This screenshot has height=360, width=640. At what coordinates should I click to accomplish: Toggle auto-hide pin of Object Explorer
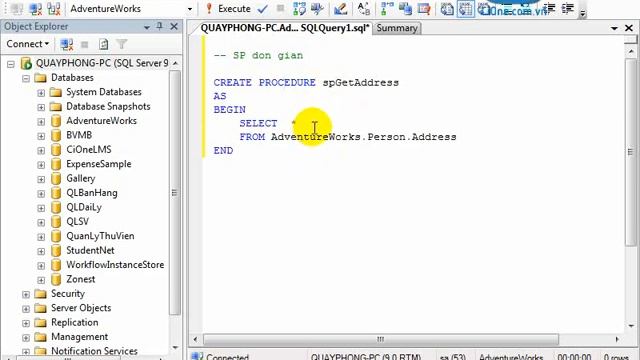point(160,27)
